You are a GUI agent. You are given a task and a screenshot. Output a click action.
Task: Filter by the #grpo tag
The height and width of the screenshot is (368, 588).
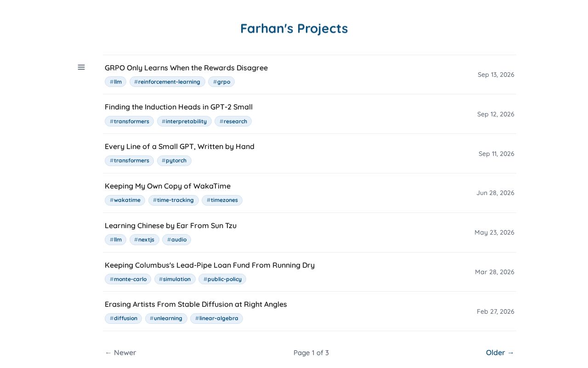point(221,82)
